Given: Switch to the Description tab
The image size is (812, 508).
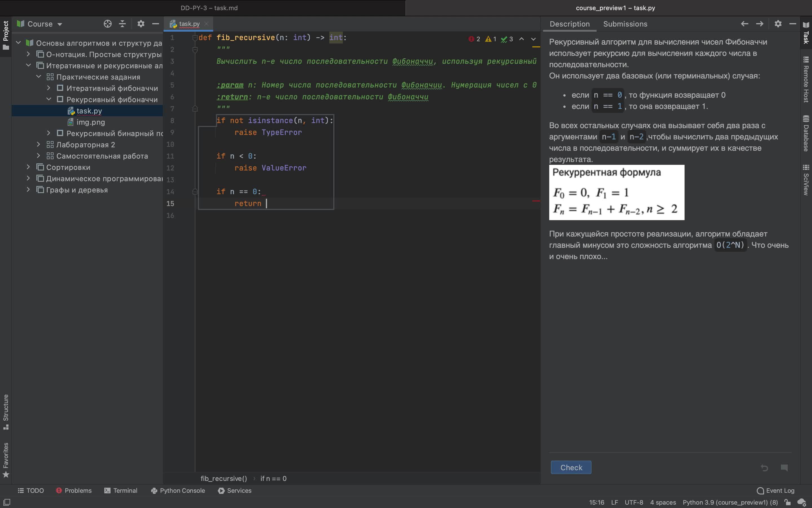Looking at the screenshot, I should tap(570, 24).
